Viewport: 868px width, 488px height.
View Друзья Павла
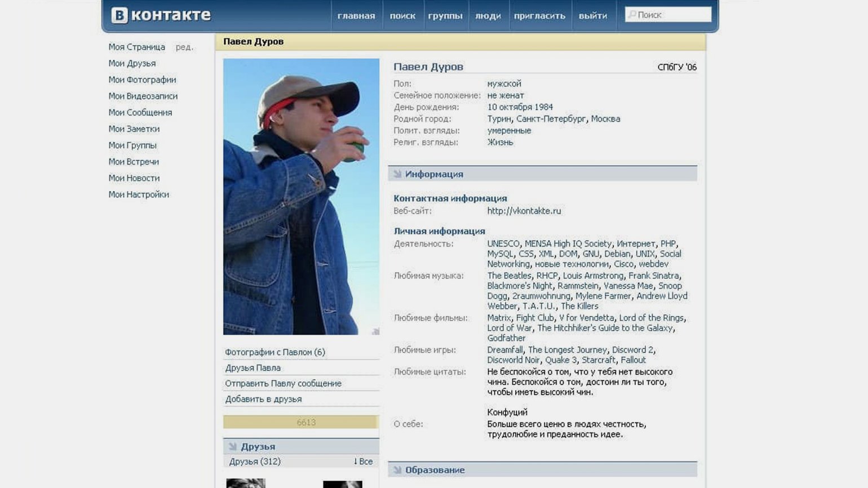click(x=253, y=368)
